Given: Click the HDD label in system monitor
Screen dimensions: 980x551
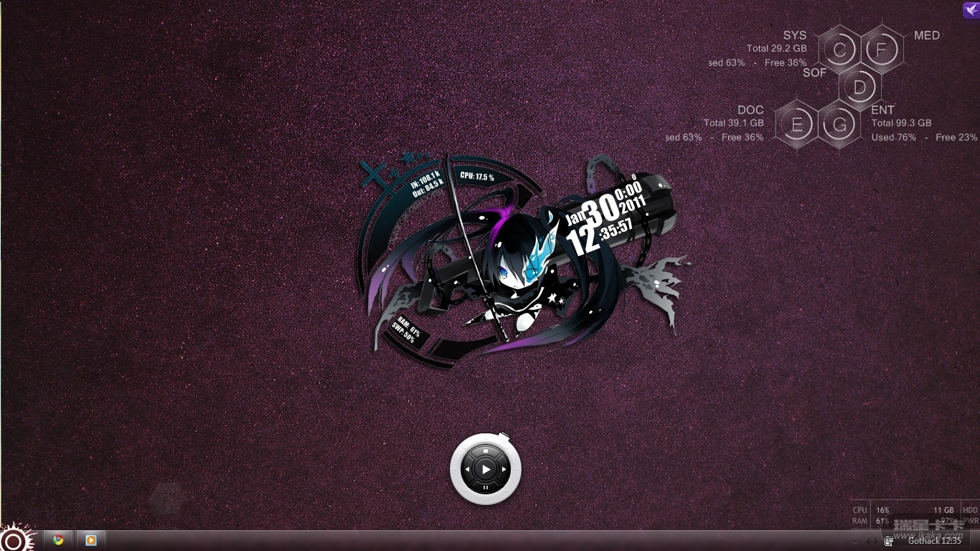Looking at the screenshot, I should (x=970, y=510).
